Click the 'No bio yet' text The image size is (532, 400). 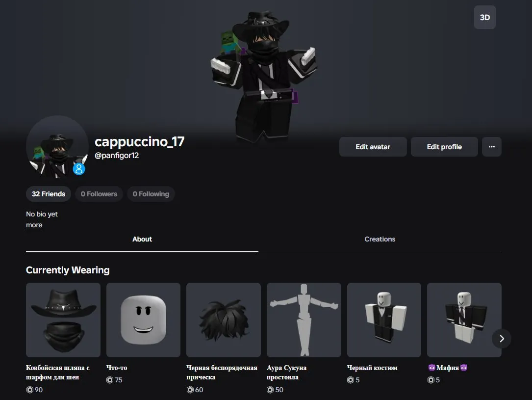(42, 214)
